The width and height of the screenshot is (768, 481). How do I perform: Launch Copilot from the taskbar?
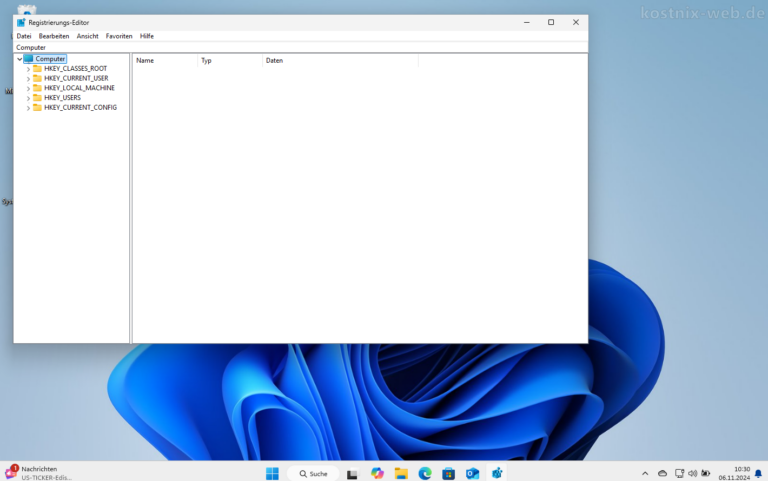click(377, 473)
